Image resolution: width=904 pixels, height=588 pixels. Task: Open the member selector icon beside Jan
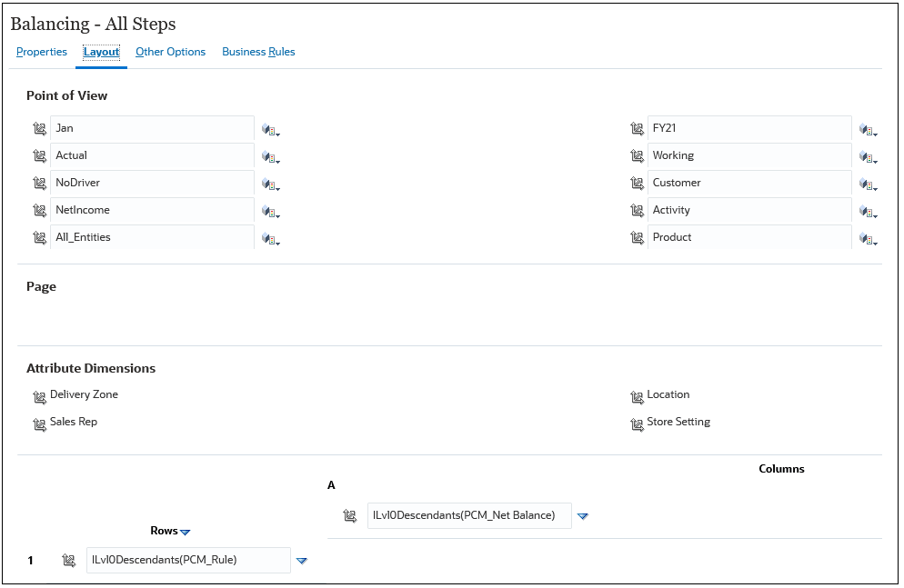click(270, 130)
